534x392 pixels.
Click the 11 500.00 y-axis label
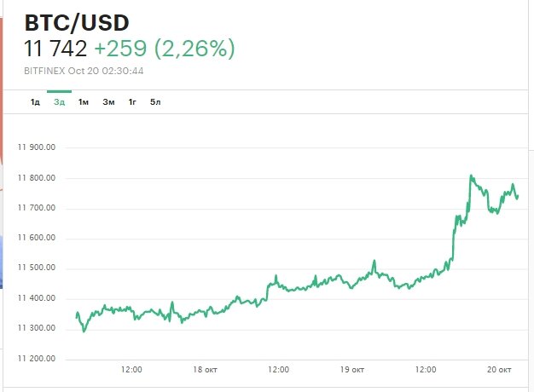[x=36, y=268]
